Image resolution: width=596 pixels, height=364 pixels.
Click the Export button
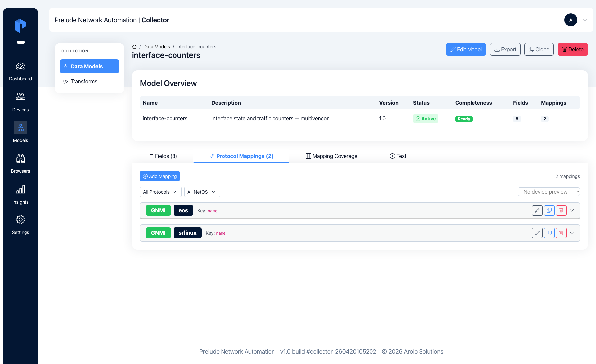click(505, 49)
